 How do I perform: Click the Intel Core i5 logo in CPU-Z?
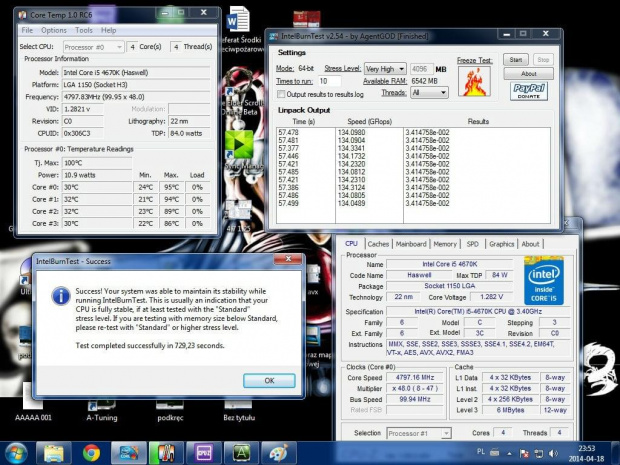click(x=544, y=280)
